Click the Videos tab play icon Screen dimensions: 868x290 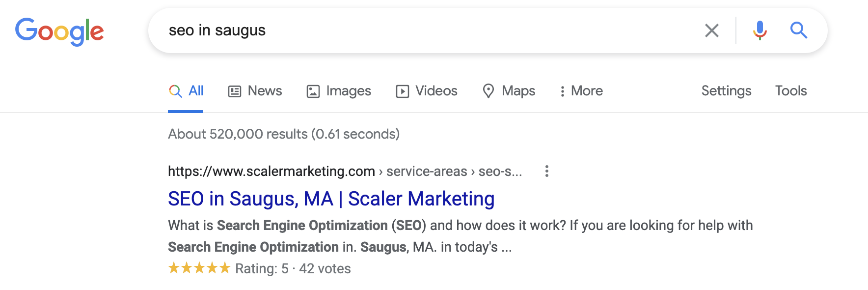[x=402, y=90]
